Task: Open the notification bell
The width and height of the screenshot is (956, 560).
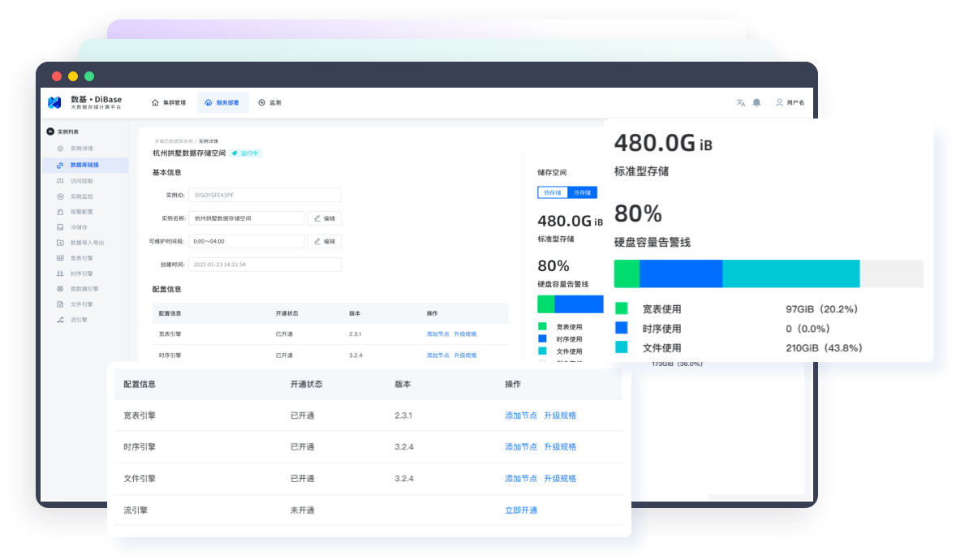Action: tap(756, 102)
